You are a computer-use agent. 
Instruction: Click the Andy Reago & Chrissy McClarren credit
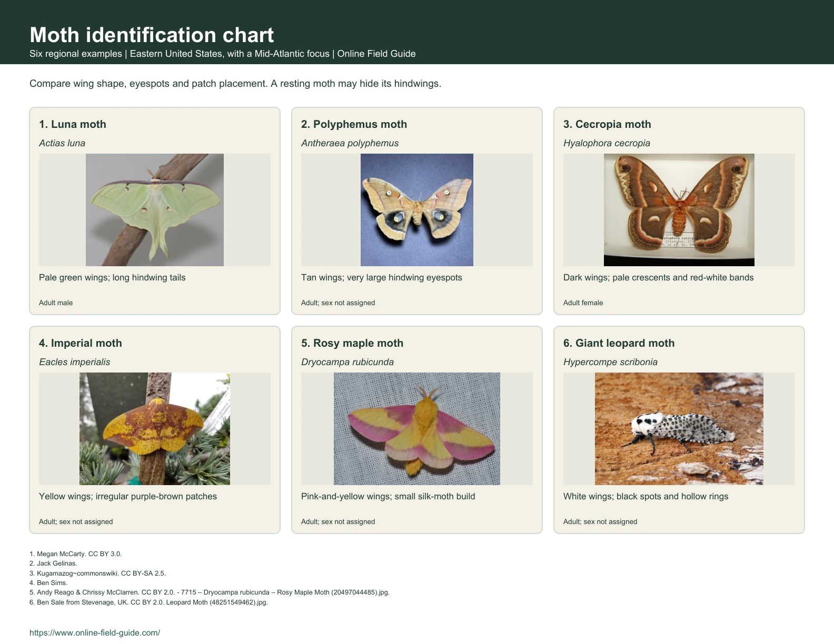pyautogui.click(x=210, y=592)
